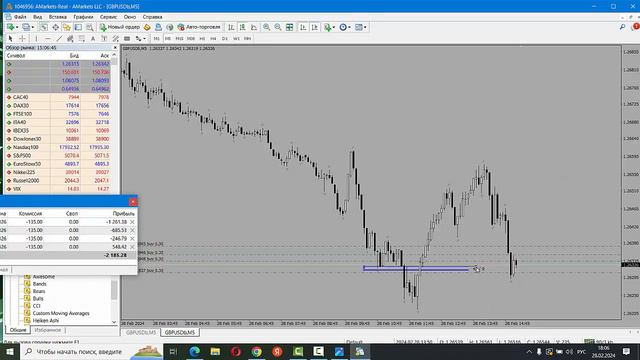Open Google Chrome from the taskbar
Viewport: 640px width, 360px height.
[256, 351]
